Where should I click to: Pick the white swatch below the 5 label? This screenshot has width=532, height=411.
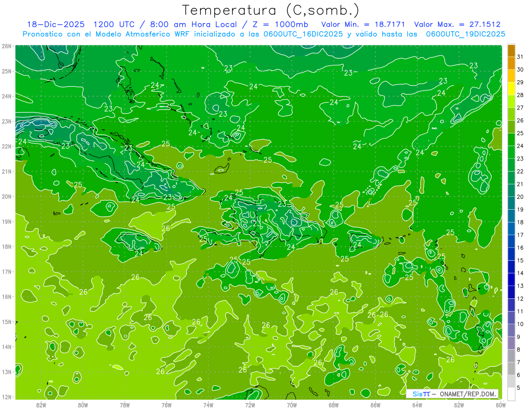[x=512, y=394]
